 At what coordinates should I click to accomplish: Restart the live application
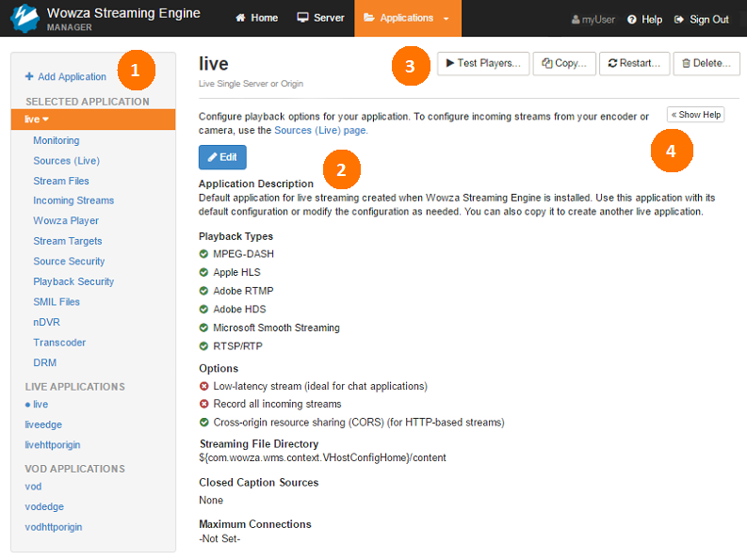pos(634,63)
